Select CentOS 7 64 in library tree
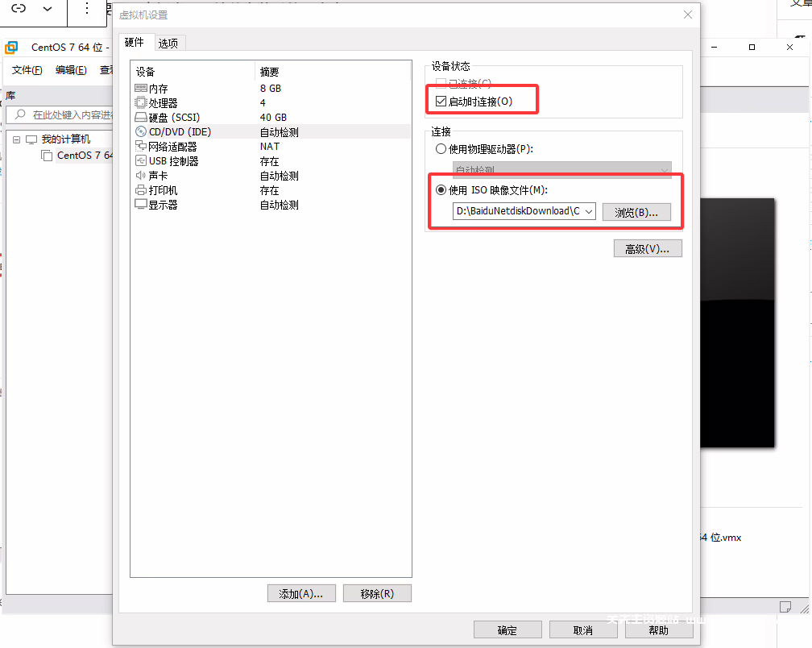This screenshot has width=812, height=648. 85,156
